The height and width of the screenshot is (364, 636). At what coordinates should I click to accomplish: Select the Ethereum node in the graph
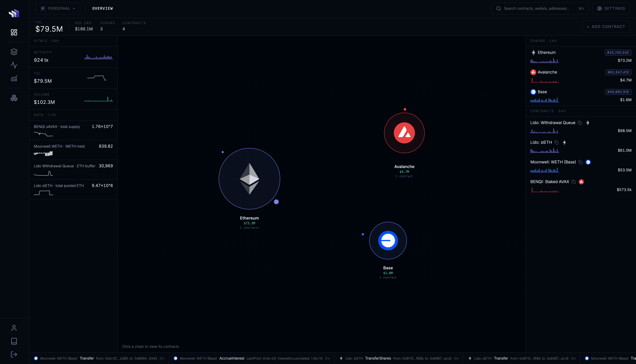(249, 179)
